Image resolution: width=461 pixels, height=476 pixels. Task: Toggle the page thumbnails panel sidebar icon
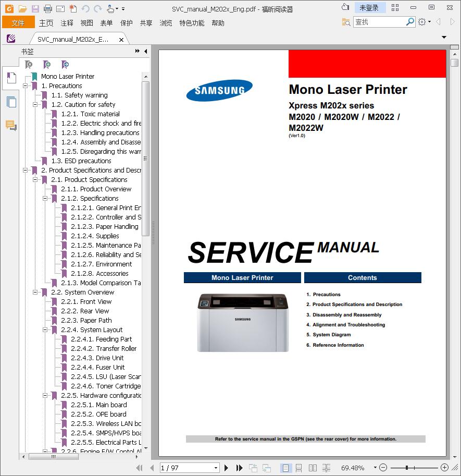[x=11, y=102]
